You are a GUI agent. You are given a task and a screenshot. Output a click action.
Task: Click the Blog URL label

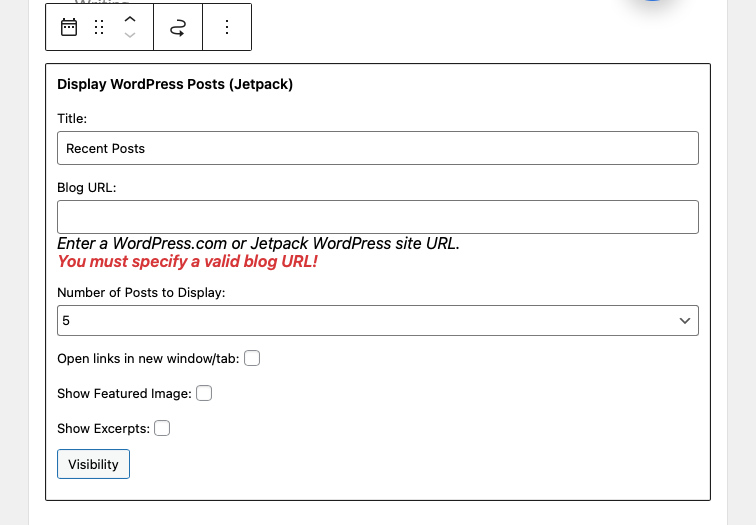pyautogui.click(x=87, y=188)
